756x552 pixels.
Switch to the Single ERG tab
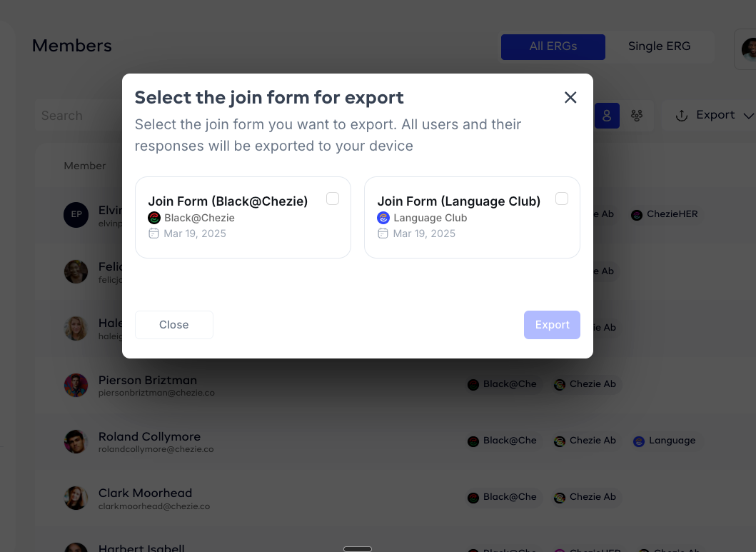(659, 46)
